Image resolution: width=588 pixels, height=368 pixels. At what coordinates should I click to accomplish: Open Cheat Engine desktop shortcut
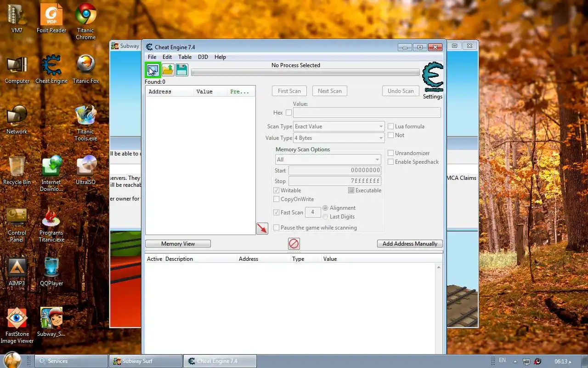coord(51,69)
